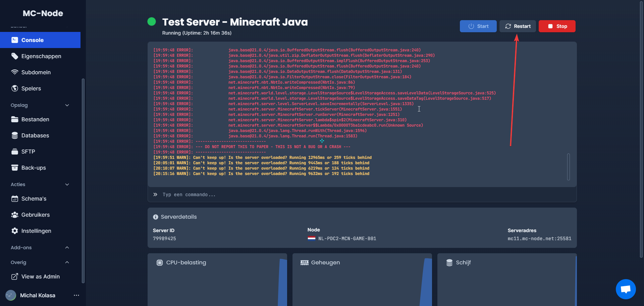Stop the server
This screenshot has width=644, height=306.
click(557, 26)
